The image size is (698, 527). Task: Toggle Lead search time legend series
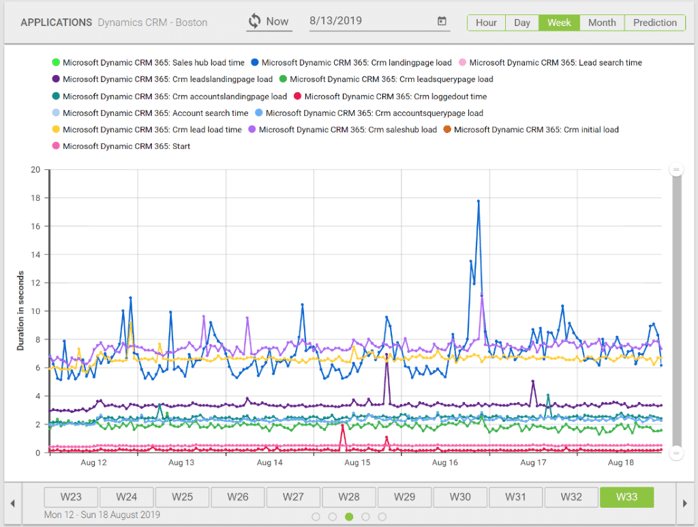550,63
